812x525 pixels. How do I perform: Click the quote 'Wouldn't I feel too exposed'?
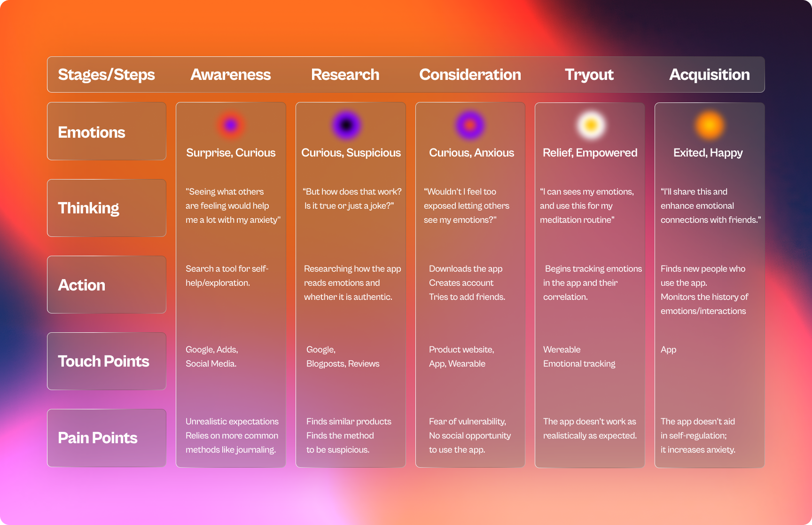[467, 206]
